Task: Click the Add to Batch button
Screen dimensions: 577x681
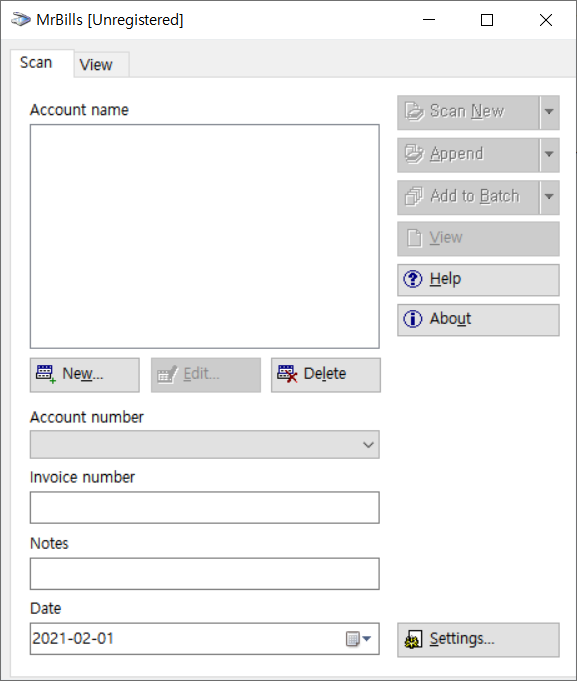Action: pos(468,197)
